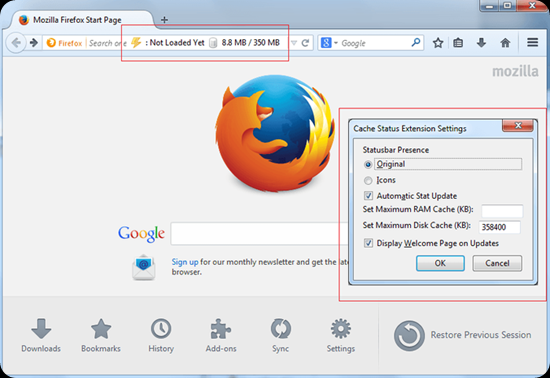The height and width of the screenshot is (378, 550).
Task: Click the magnifying glass search icon
Action: pyautogui.click(x=416, y=43)
